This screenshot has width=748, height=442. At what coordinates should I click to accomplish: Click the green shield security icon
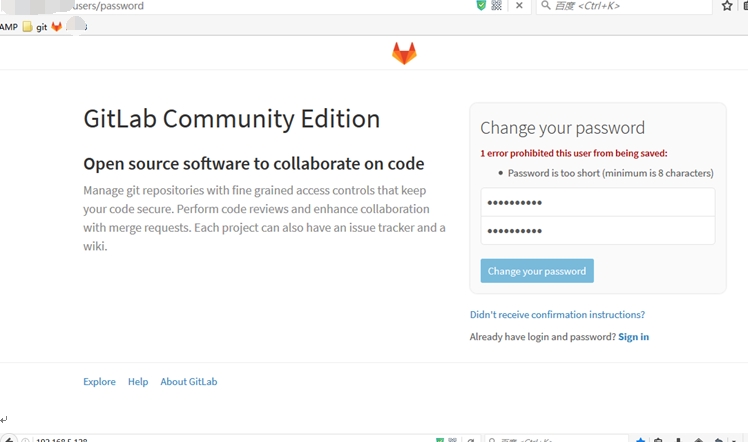pos(481,5)
